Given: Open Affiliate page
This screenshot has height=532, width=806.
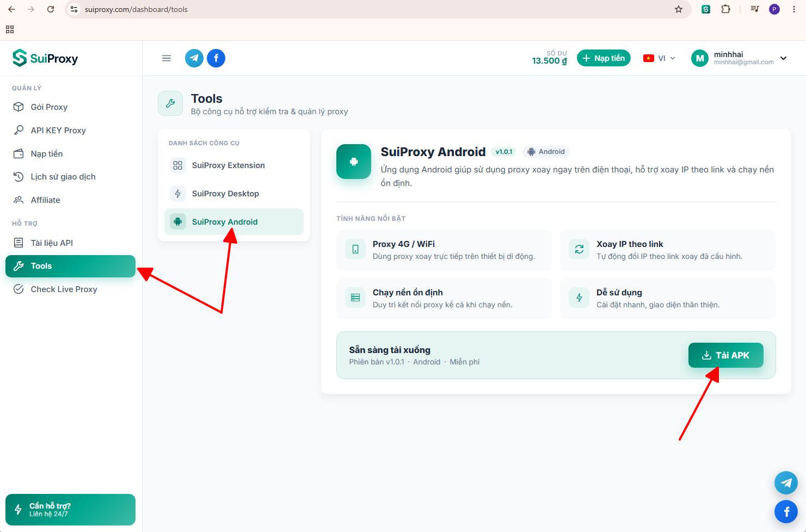Looking at the screenshot, I should click(70, 200).
